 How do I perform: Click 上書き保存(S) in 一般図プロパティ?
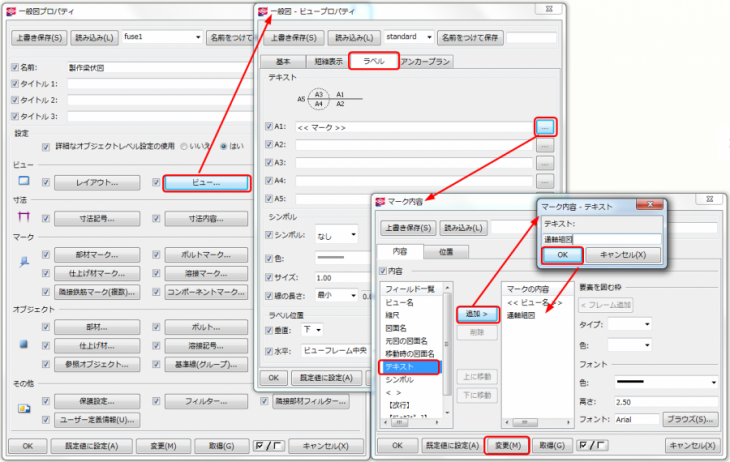click(39, 38)
